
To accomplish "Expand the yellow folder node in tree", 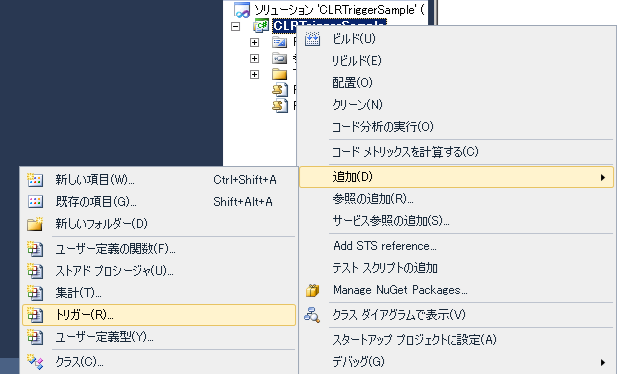I will [x=255, y=74].
